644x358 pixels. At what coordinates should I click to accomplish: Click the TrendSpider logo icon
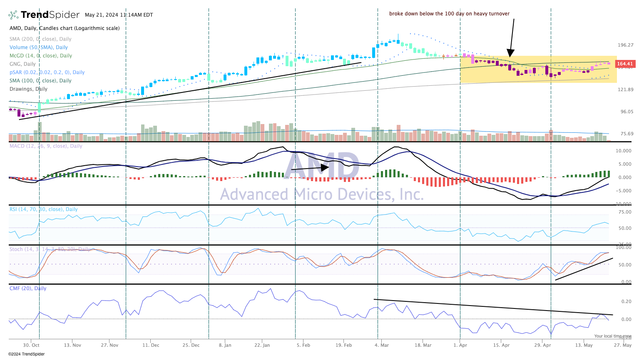pyautogui.click(x=14, y=15)
